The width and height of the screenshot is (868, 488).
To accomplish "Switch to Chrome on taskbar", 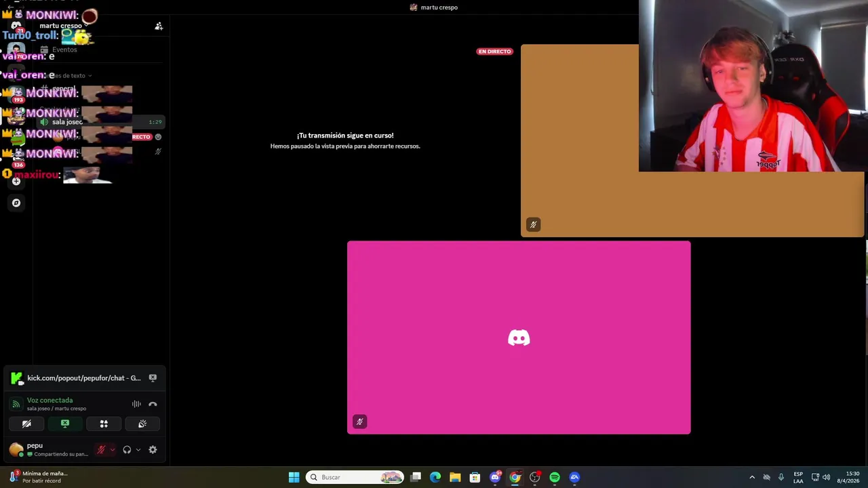I will (515, 477).
